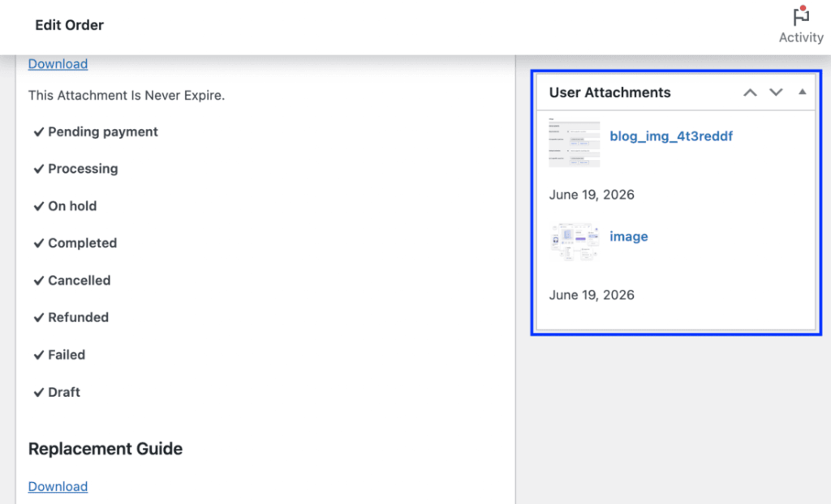The width and height of the screenshot is (831, 504).
Task: Click the 'Cancelled' status text
Action: tap(79, 280)
